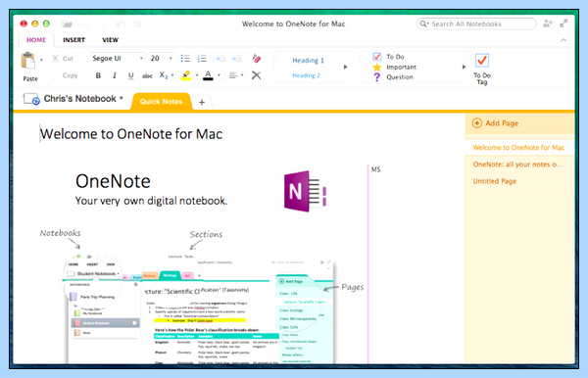Apply a numbered list

(x=202, y=59)
